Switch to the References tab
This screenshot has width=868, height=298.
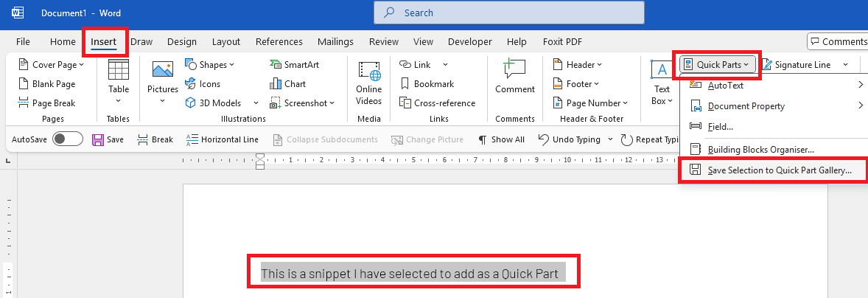coord(279,41)
